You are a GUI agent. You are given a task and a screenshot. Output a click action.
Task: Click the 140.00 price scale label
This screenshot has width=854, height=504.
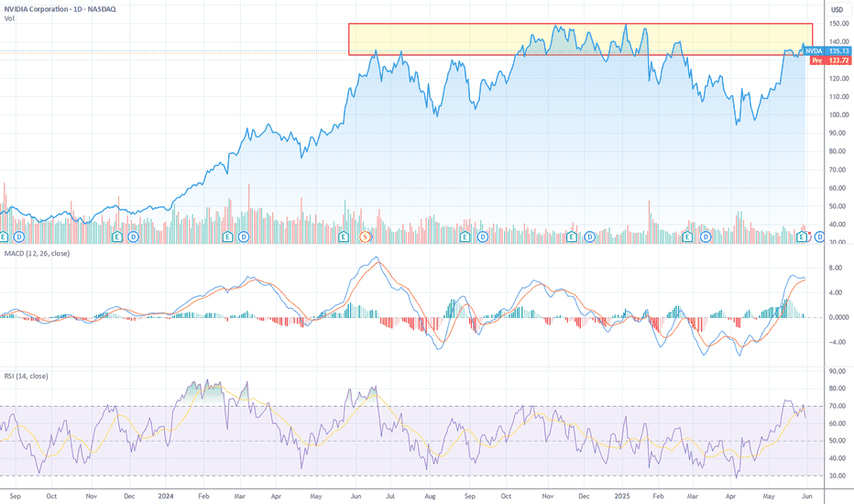coord(838,41)
